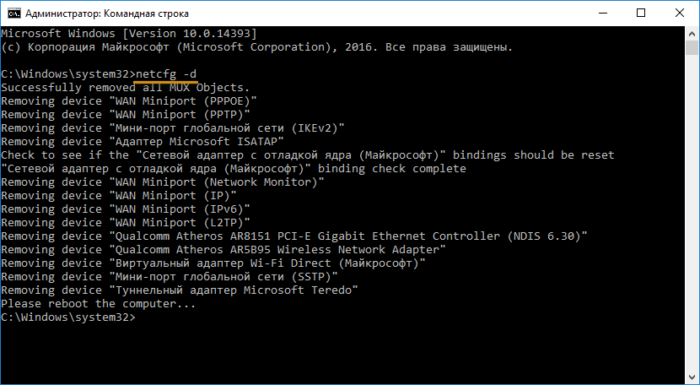Click the empty scrollbar track below thumb
This screenshot has width=700, height=385.
(692, 212)
